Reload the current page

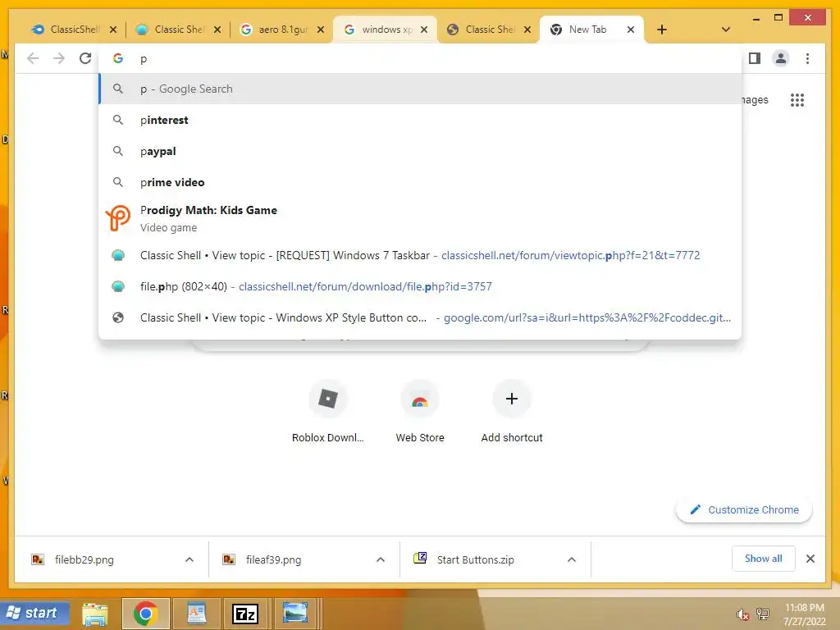pos(85,58)
